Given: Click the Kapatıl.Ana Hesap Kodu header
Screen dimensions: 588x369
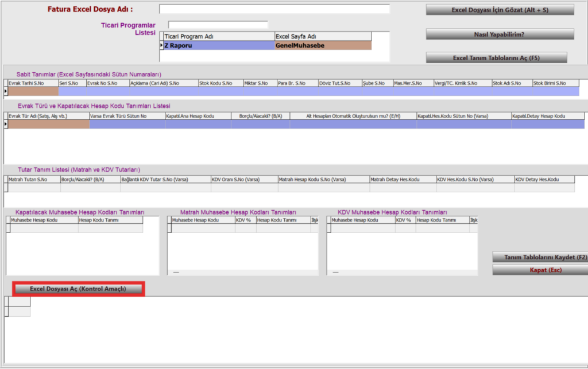Looking at the screenshot, I should (198, 116).
